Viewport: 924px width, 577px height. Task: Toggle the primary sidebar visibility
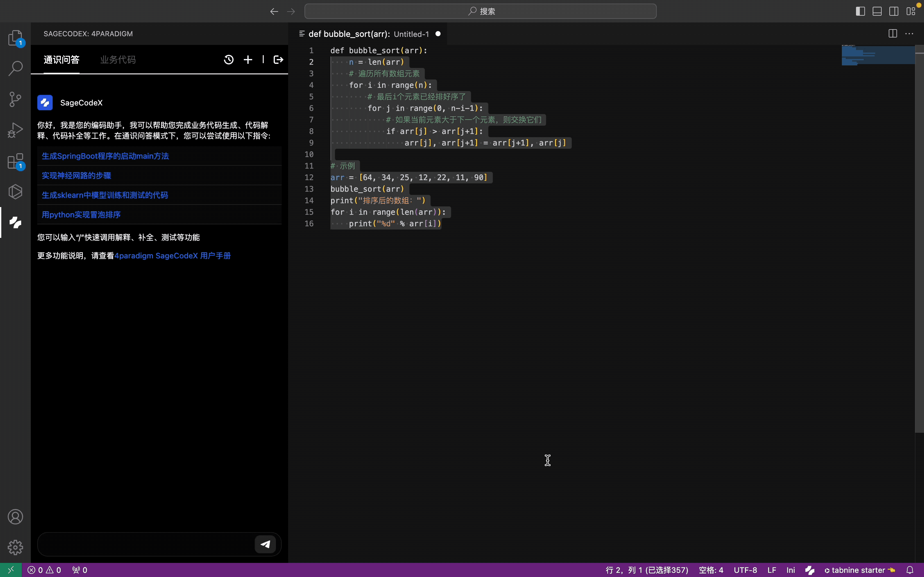860,12
